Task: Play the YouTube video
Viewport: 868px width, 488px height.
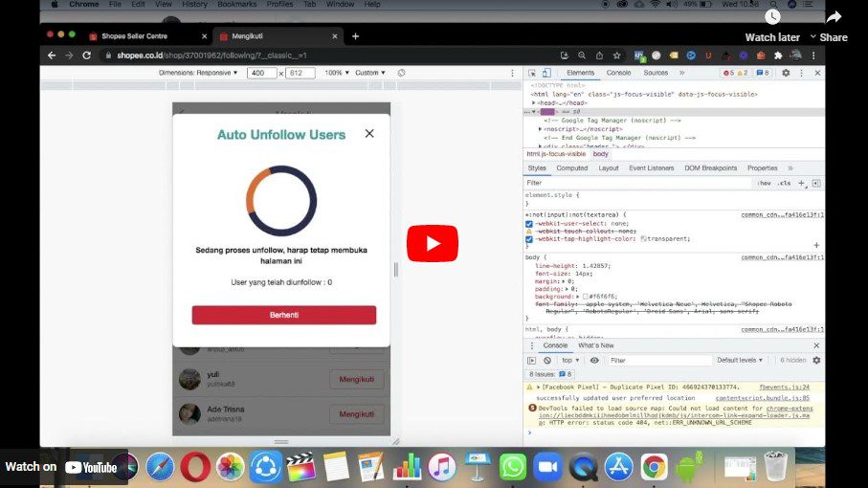Action: 433,243
